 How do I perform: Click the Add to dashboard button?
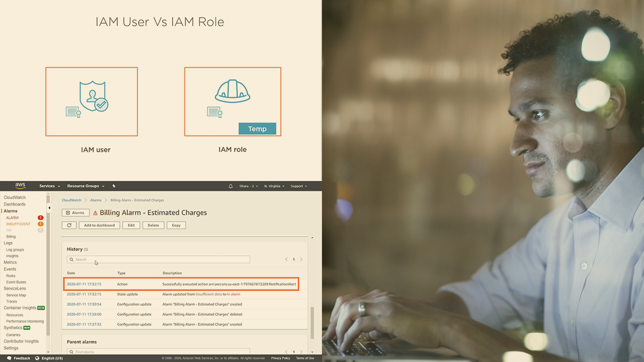99,225
